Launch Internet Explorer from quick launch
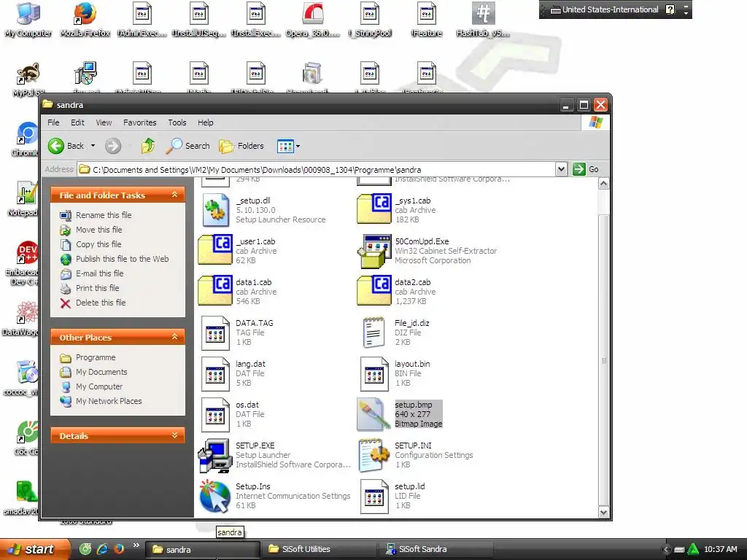 pos(102,549)
